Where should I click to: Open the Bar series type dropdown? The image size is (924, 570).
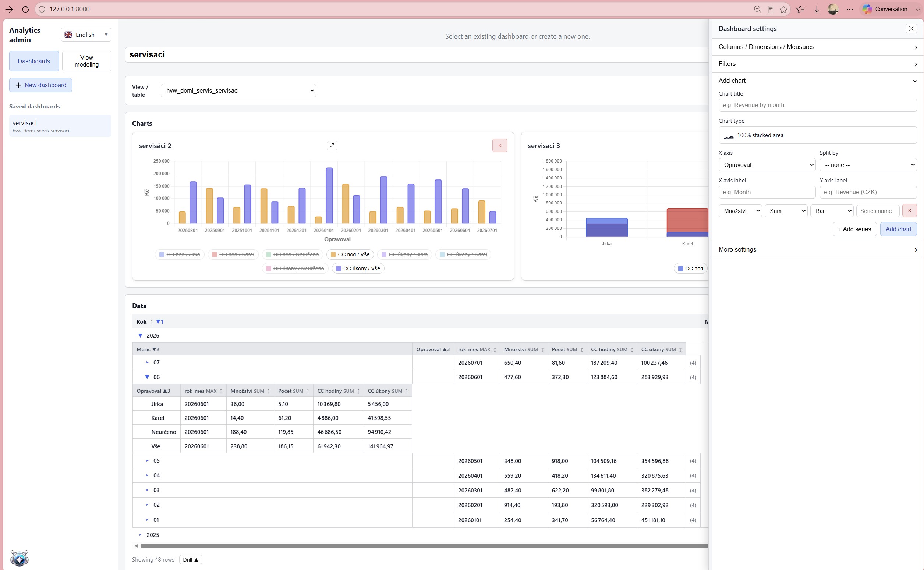coord(832,211)
